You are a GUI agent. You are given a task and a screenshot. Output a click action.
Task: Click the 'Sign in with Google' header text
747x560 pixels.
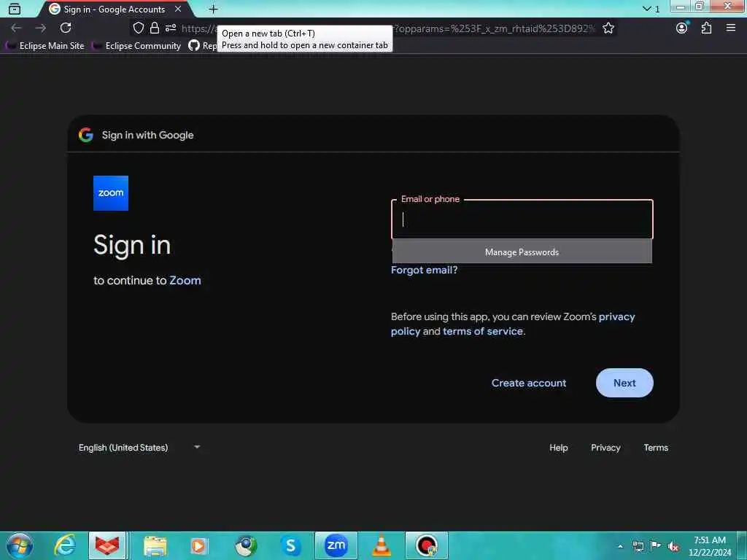pos(147,135)
